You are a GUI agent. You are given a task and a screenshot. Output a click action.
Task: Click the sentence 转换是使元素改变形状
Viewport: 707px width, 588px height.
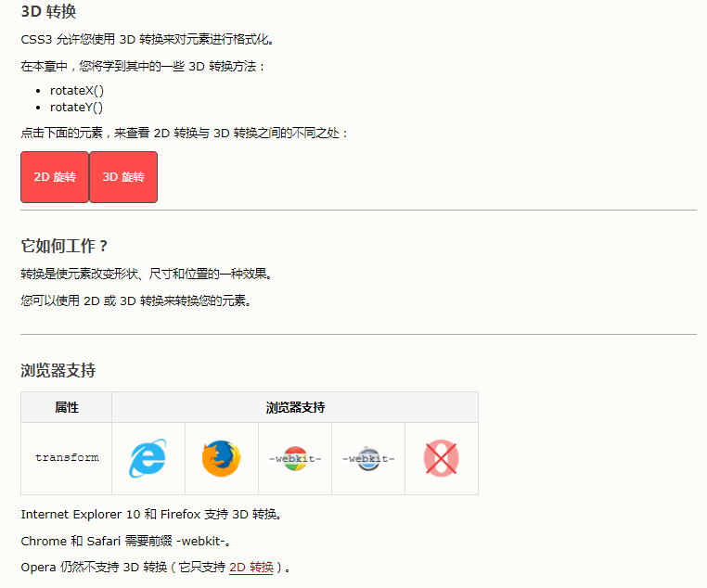146,274
